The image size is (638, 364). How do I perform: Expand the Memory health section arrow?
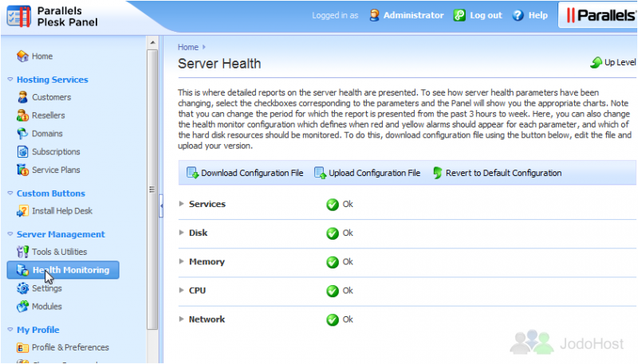pyautogui.click(x=182, y=261)
